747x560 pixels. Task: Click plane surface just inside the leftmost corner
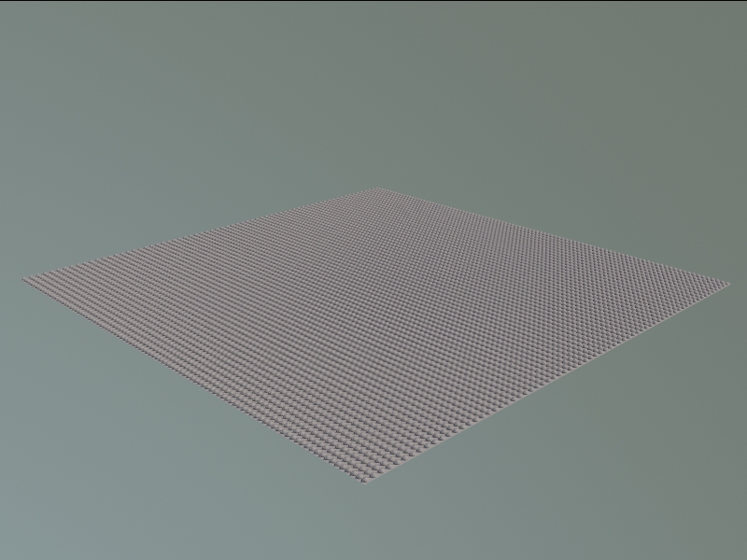[x=47, y=280]
